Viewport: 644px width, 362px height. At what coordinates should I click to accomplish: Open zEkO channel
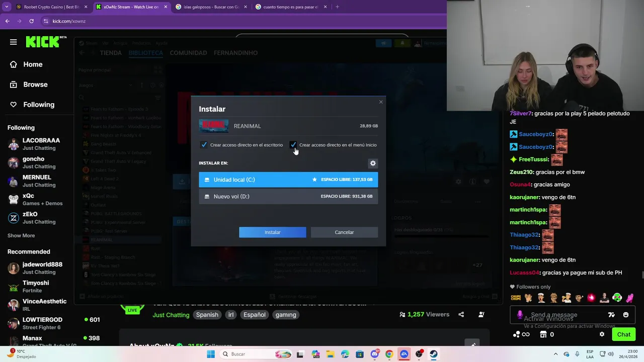(36, 218)
